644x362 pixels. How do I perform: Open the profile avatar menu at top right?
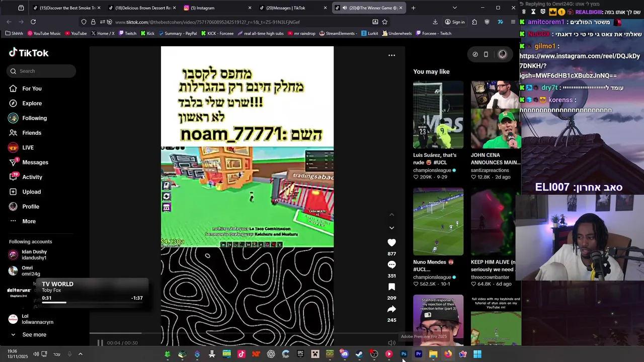[x=502, y=54]
